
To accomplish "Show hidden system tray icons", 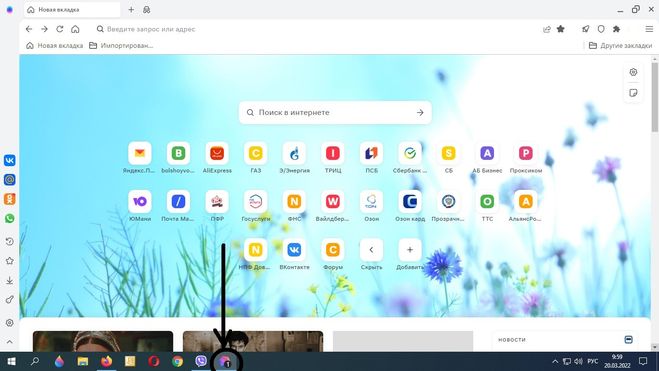I will [x=555, y=361].
